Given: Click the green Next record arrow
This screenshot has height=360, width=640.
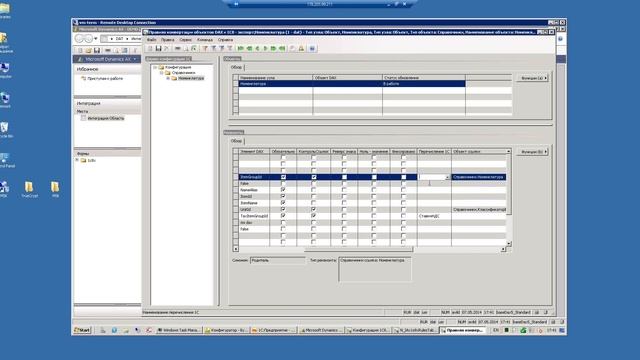Looking at the screenshot, I should [x=265, y=49].
